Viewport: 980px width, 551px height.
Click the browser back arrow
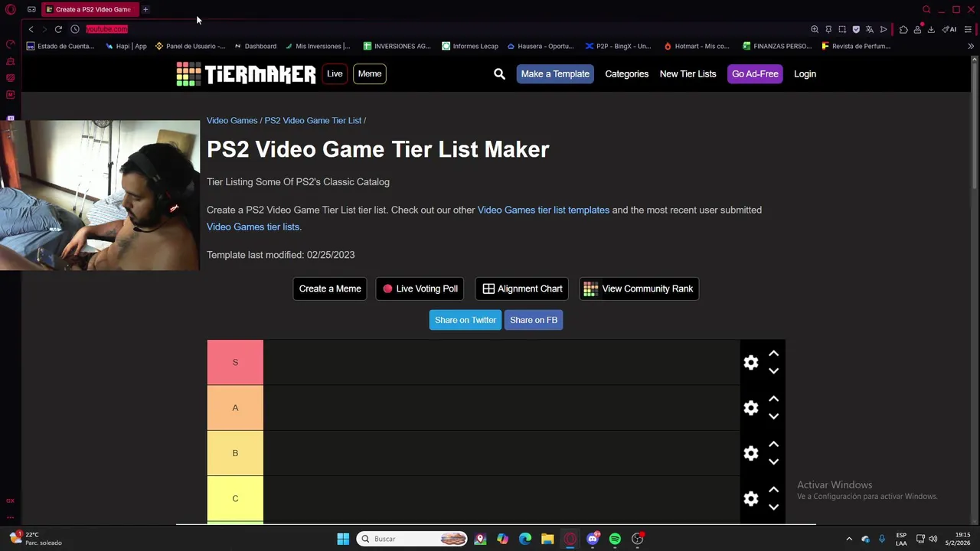(x=31, y=29)
